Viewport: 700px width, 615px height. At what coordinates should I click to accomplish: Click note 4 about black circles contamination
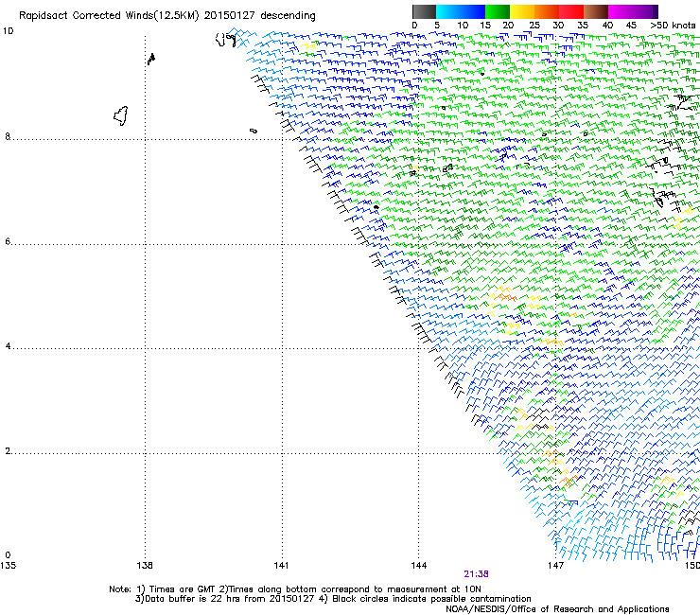[x=425, y=599]
